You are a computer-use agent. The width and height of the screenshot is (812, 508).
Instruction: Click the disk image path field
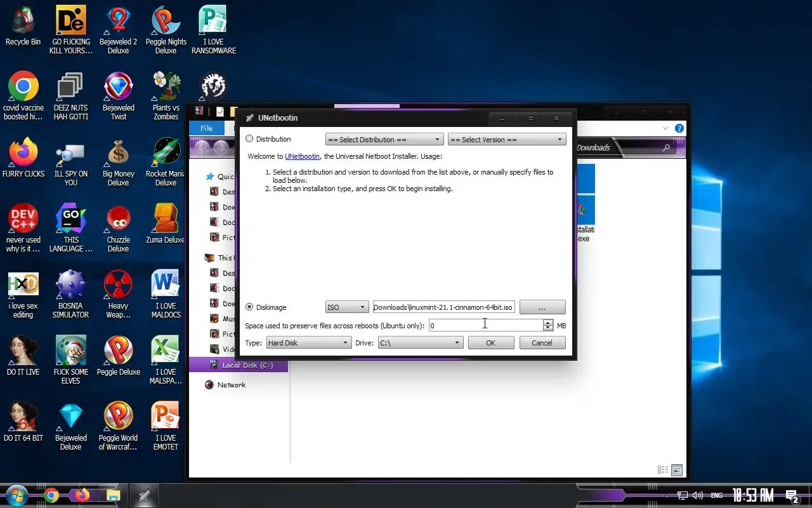point(443,307)
